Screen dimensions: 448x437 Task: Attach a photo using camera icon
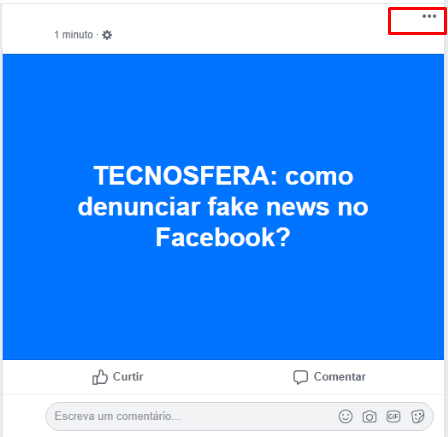tap(369, 417)
